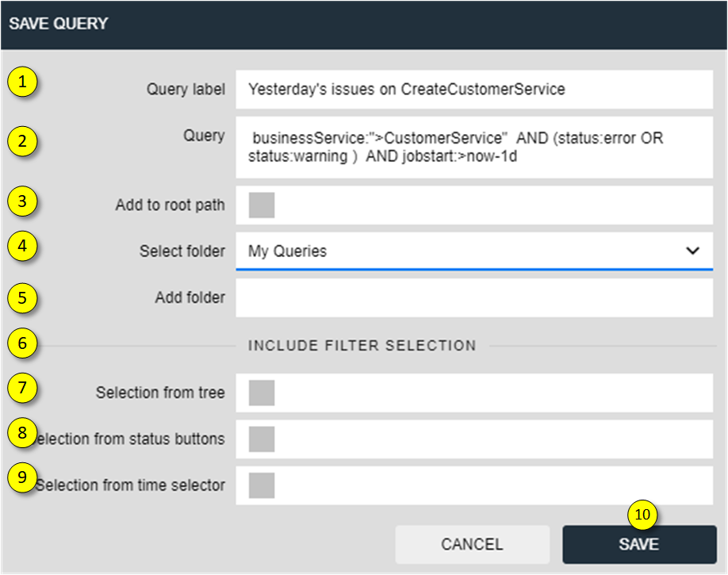Screen dimensions: 728x575
Task: Click into the Query label text field
Action: [x=474, y=89]
